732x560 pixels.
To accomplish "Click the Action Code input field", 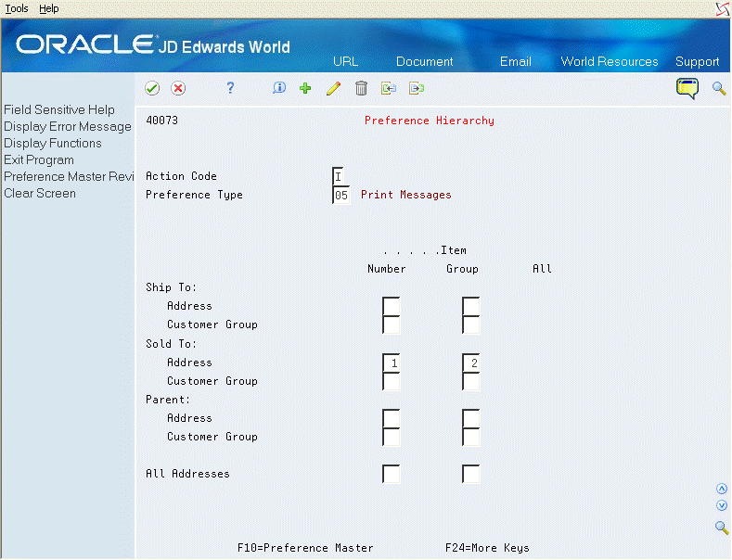I will coord(339,176).
